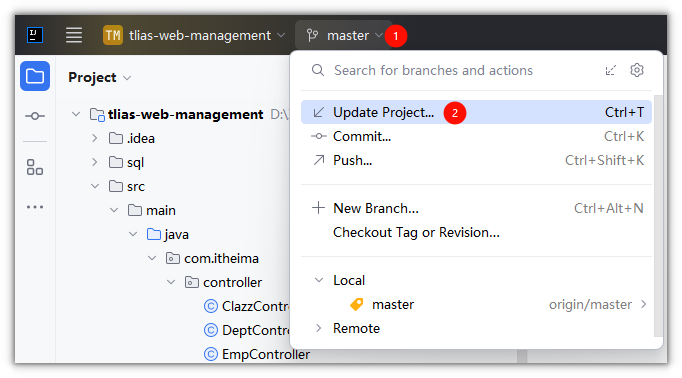Click the yellow tag icon beside master
682x378 pixels.
point(357,304)
